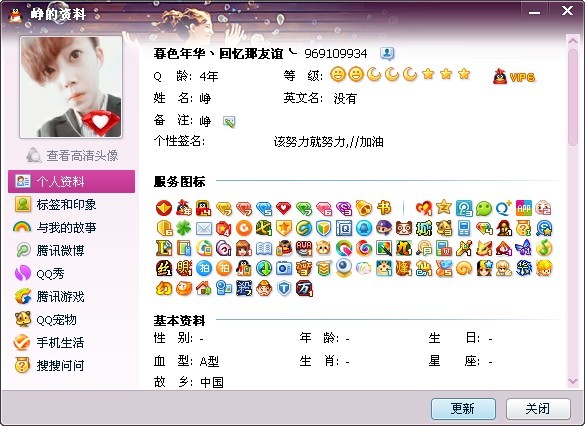
Task: Click the webcam service icon
Action: (x=344, y=268)
